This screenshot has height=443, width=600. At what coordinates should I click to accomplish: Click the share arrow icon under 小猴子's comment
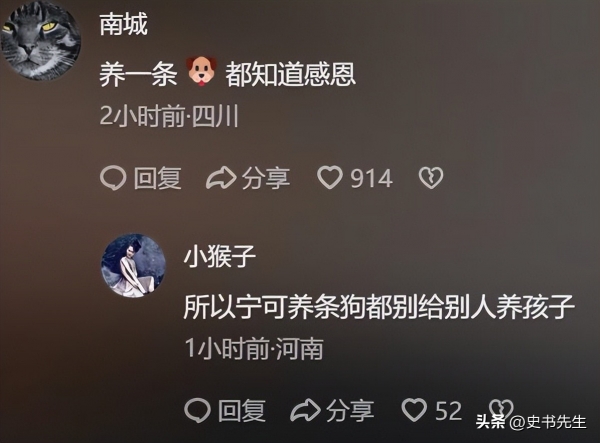pyautogui.click(x=305, y=410)
